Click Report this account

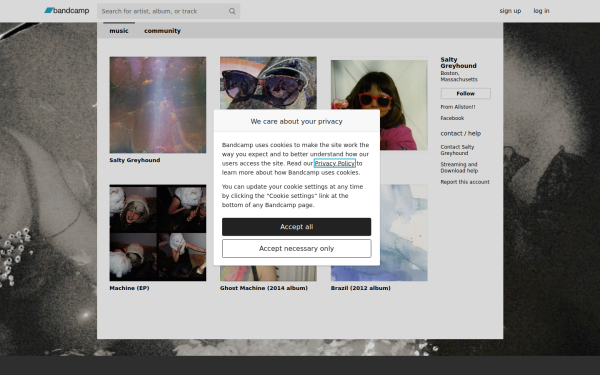point(465,182)
